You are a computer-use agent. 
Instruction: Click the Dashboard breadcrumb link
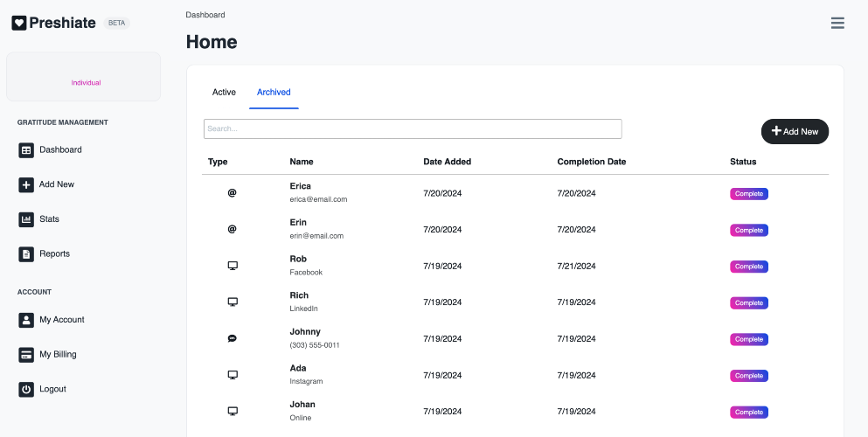point(205,15)
